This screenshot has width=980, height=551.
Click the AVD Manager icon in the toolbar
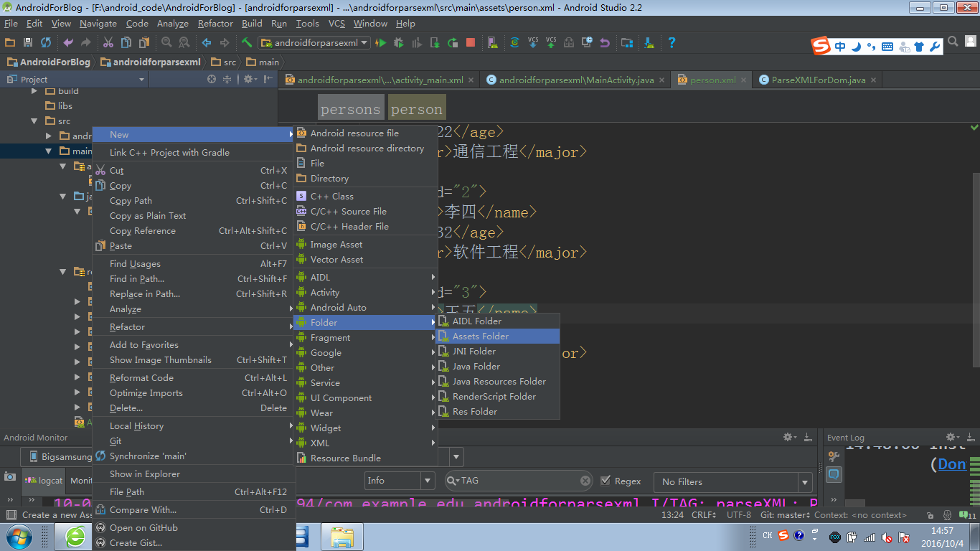tap(492, 42)
